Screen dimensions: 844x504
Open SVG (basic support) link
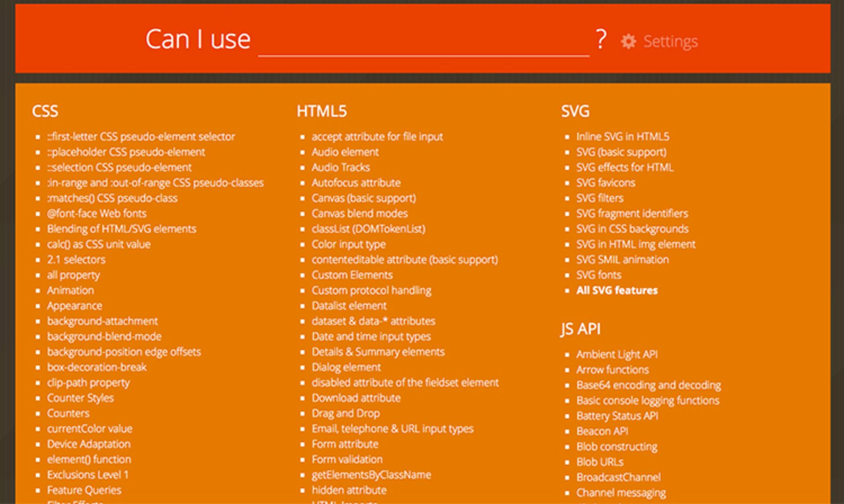pos(622,152)
